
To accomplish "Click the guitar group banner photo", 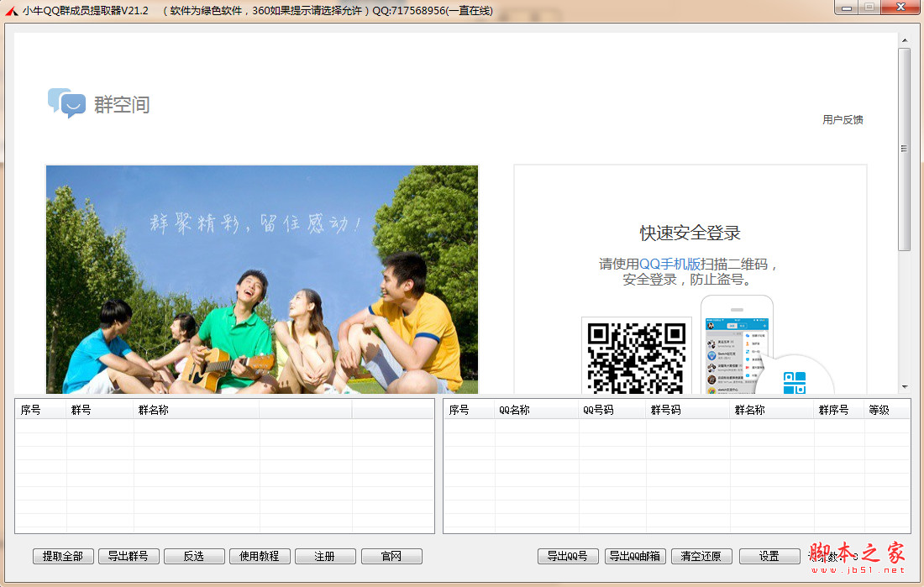I will pos(261,279).
